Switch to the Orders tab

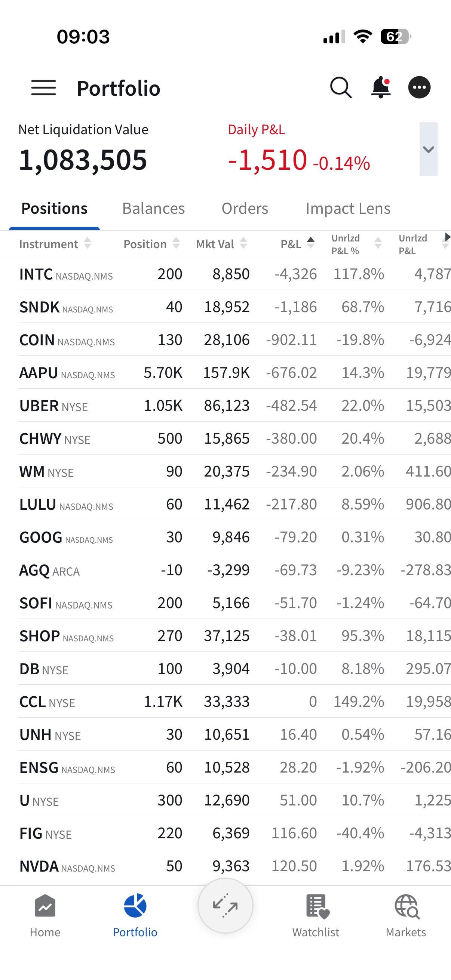(x=245, y=209)
